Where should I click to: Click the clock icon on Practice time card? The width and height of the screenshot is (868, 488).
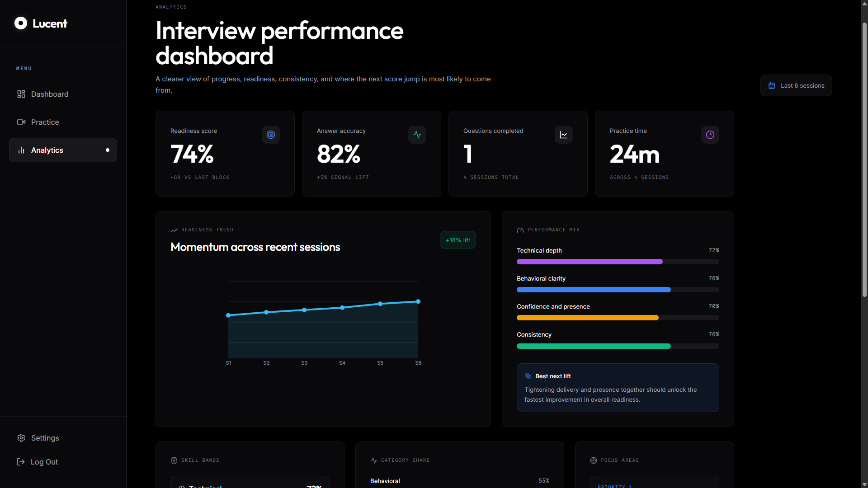[x=710, y=135]
